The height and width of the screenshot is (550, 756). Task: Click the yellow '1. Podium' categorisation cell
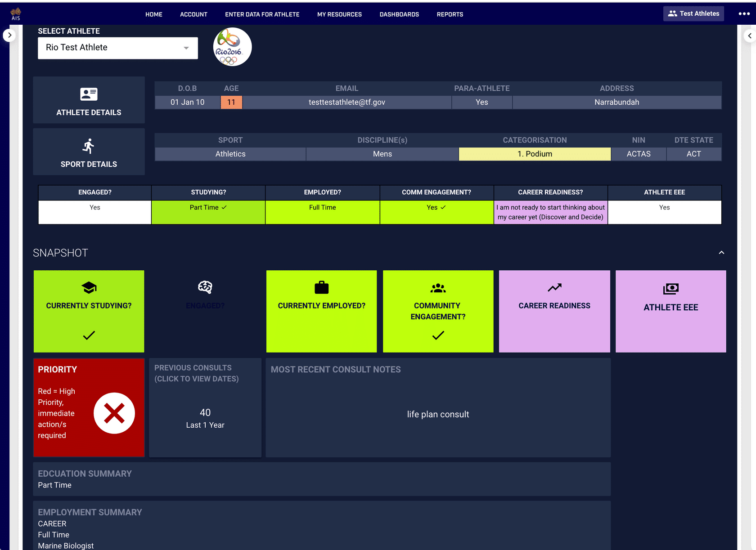coord(535,154)
